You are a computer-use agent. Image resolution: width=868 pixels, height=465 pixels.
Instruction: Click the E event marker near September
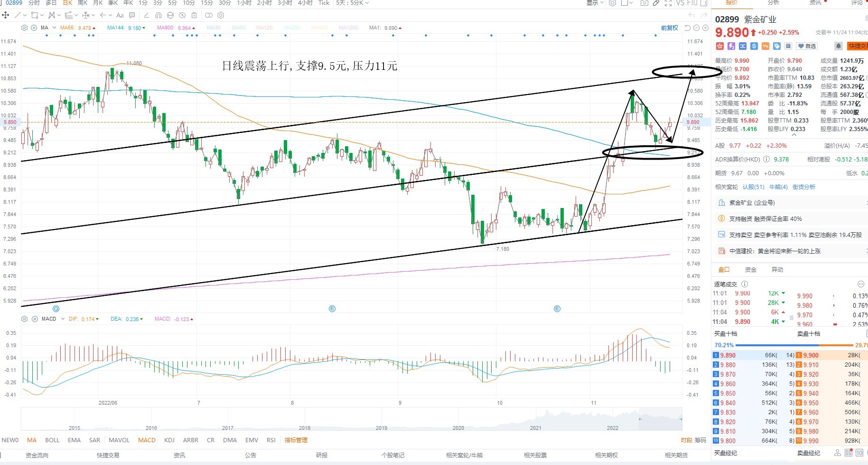[x=332, y=309]
